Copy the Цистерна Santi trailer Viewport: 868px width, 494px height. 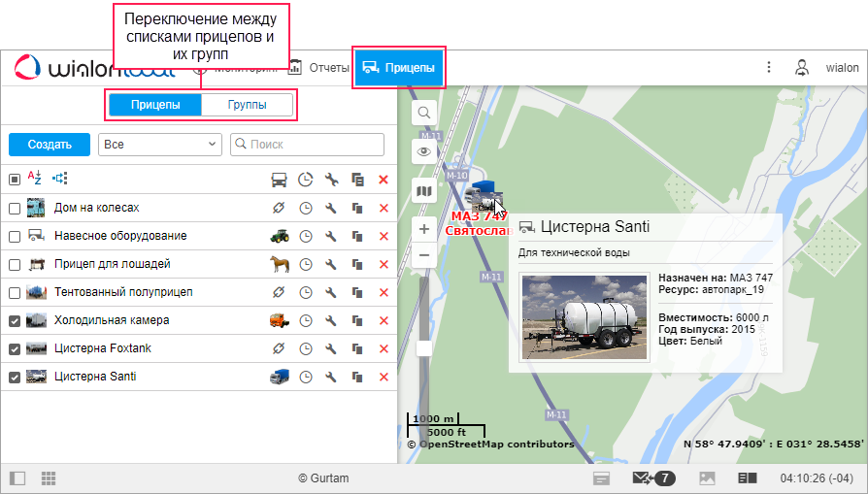tap(357, 378)
